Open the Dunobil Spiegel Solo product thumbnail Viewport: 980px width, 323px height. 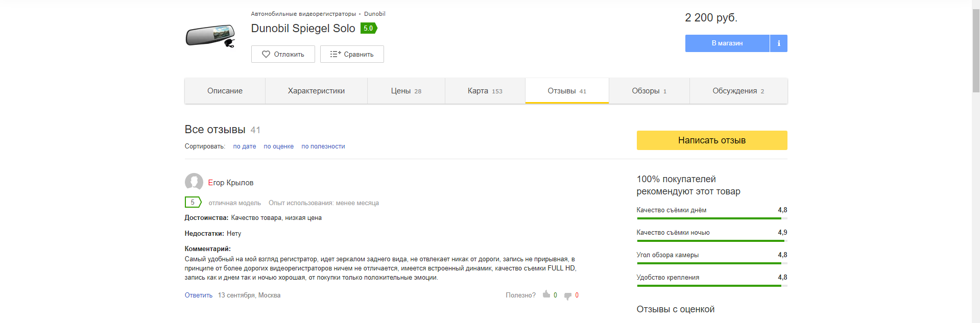pyautogui.click(x=211, y=36)
